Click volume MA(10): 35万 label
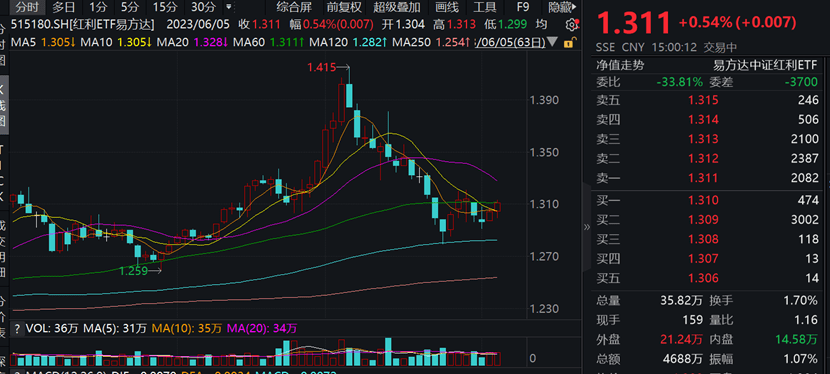830x374 pixels. [x=187, y=329]
